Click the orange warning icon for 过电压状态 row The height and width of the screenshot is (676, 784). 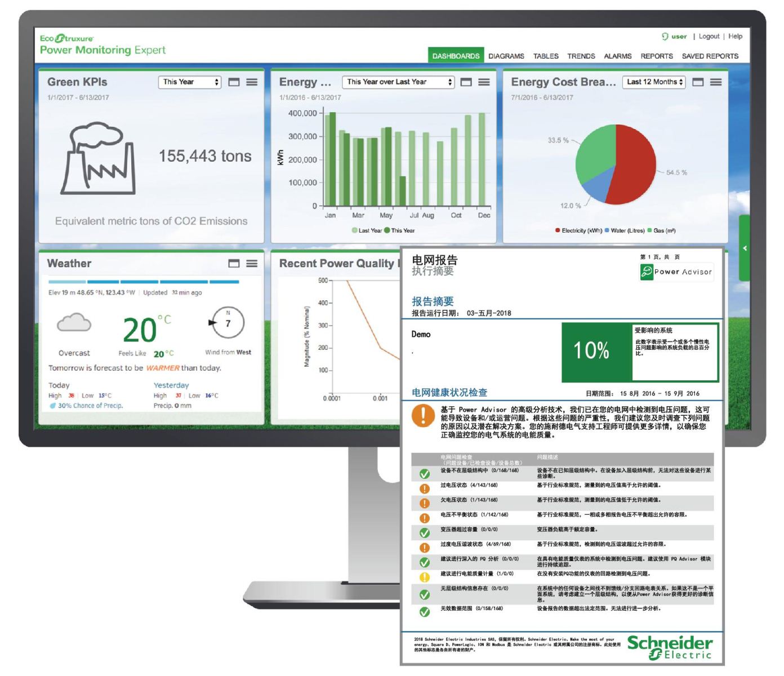[x=425, y=488]
